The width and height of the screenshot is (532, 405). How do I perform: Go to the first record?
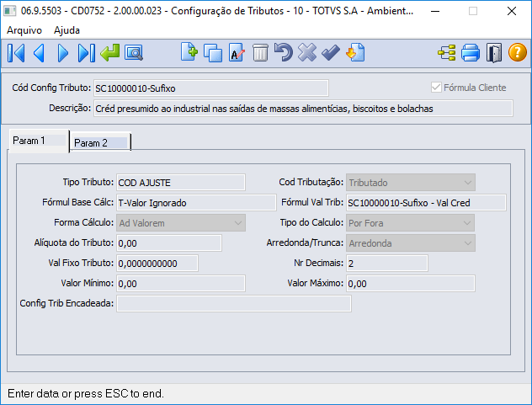point(16,53)
